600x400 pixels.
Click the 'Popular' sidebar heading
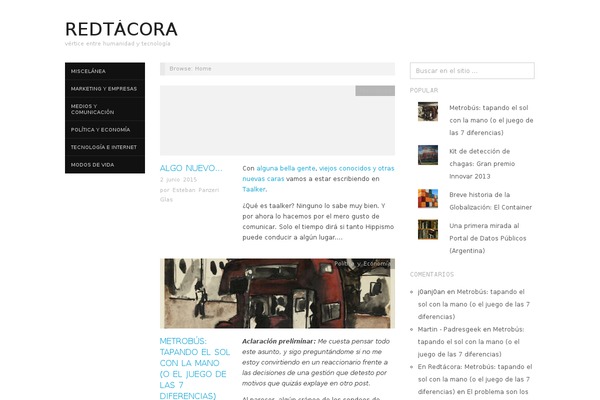point(424,90)
